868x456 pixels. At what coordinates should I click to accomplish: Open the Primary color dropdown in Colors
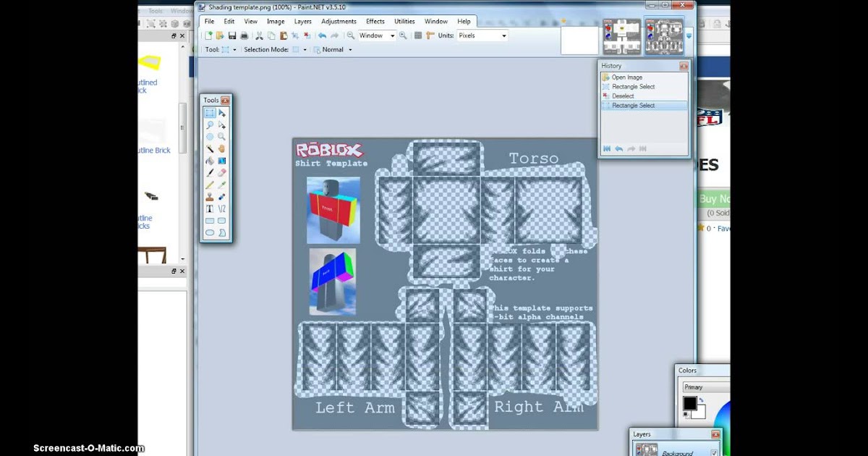(x=706, y=387)
